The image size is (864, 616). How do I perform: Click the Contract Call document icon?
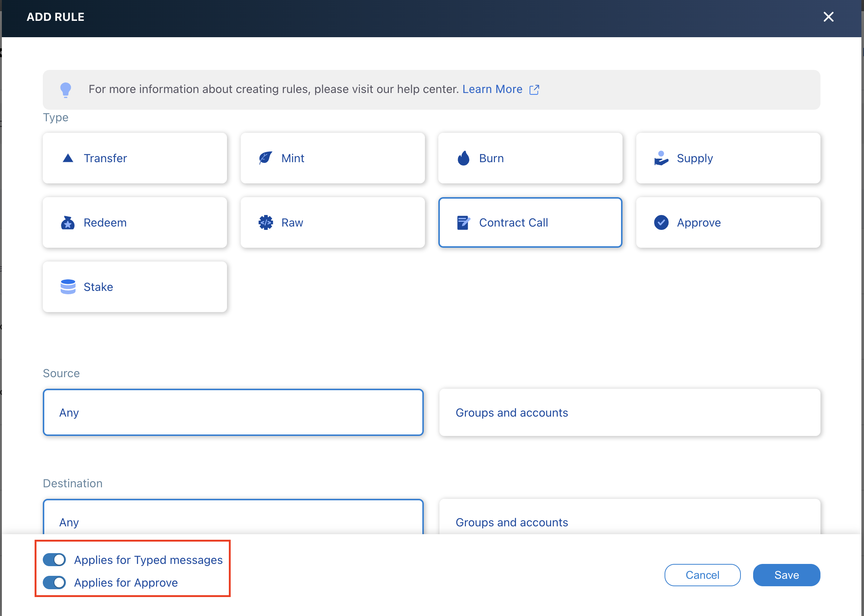463,223
